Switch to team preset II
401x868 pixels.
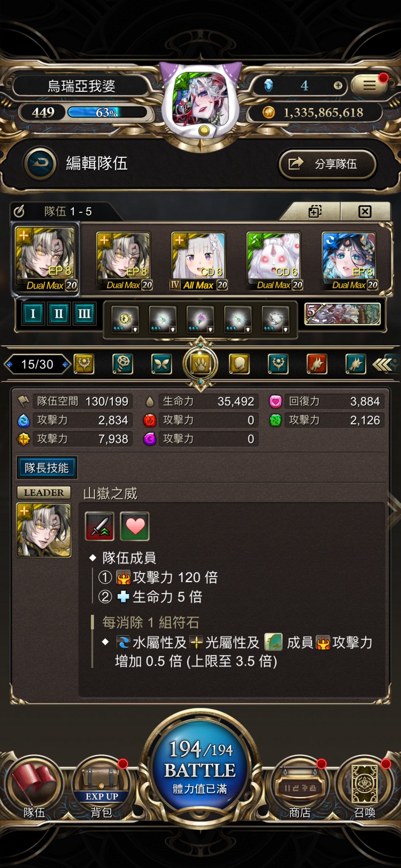click(58, 314)
